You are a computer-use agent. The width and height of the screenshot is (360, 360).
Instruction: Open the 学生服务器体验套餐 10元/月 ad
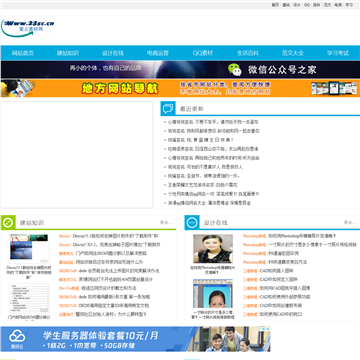[x=135, y=339]
